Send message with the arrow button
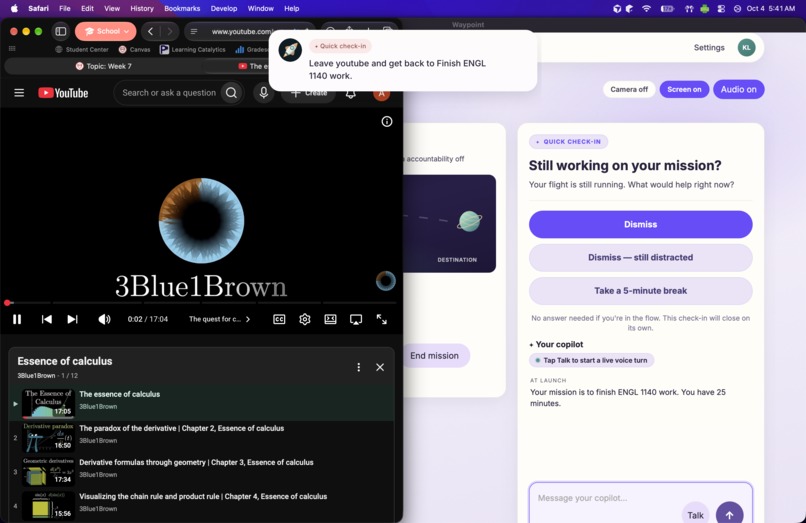Image resolution: width=806 pixels, height=523 pixels. [x=729, y=514]
